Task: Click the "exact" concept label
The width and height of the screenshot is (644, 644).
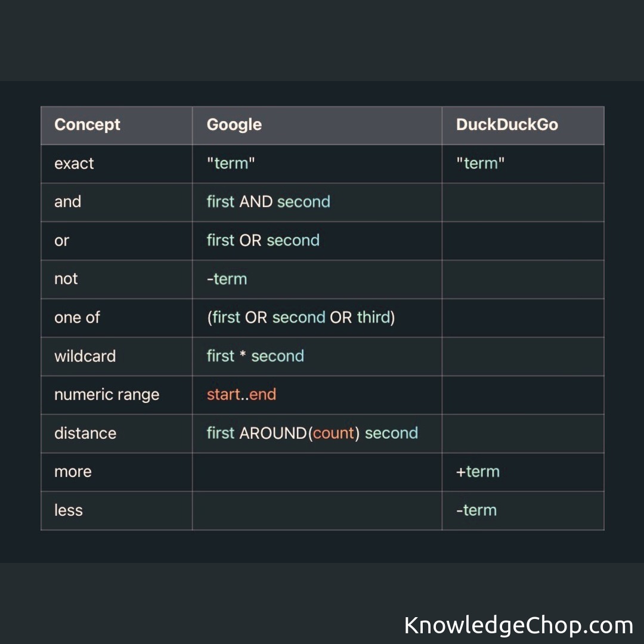Action: [74, 163]
